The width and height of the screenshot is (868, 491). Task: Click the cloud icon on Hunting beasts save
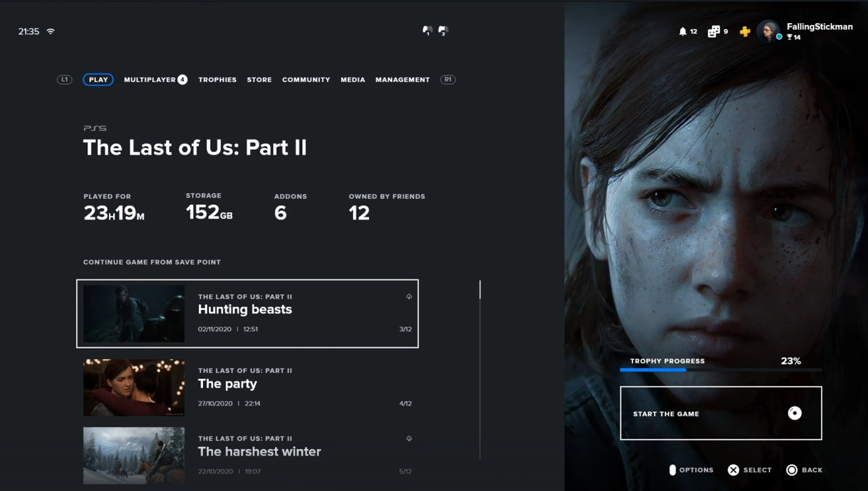409,297
